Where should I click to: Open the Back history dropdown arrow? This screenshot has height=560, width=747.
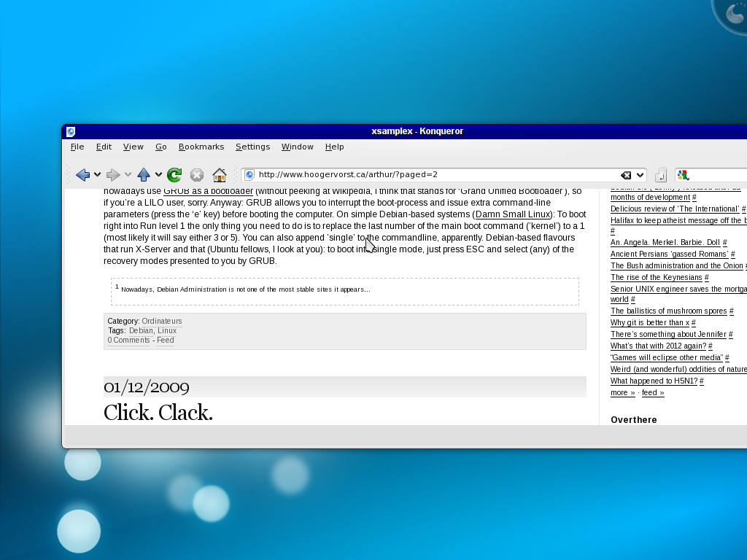coord(97,175)
